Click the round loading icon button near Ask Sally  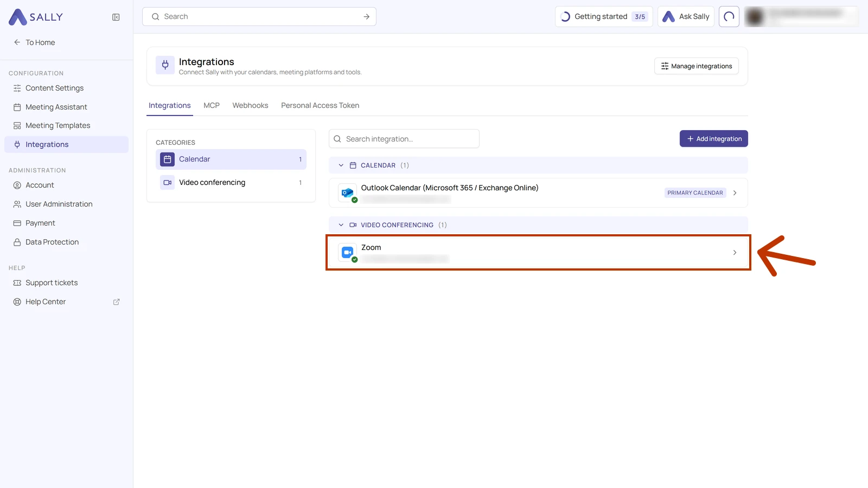click(729, 17)
